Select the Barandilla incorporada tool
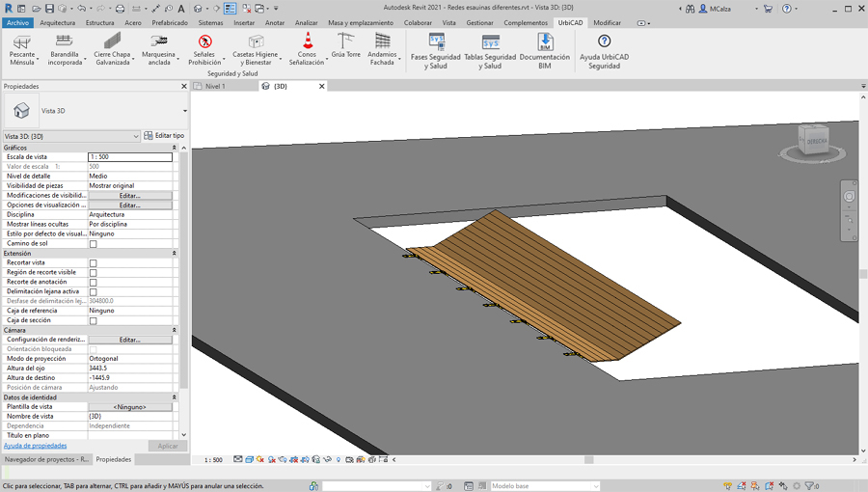868x492 pixels. pyautogui.click(x=65, y=41)
